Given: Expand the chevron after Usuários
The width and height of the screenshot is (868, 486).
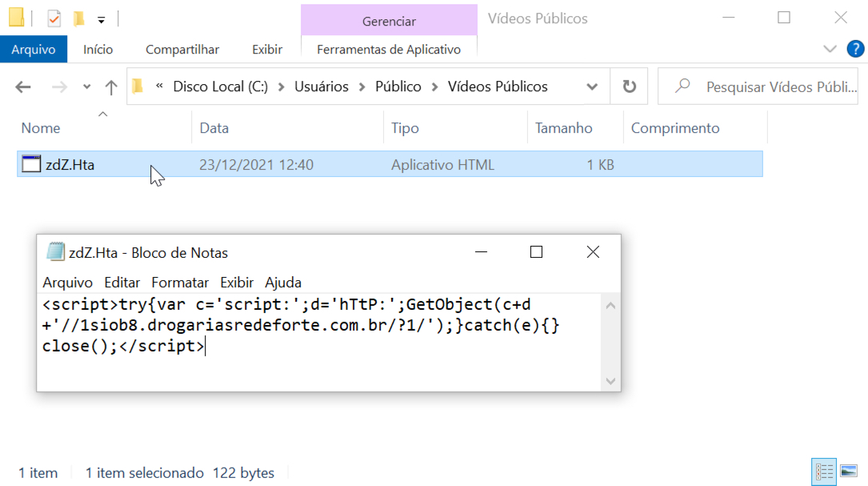Looking at the screenshot, I should 362,87.
